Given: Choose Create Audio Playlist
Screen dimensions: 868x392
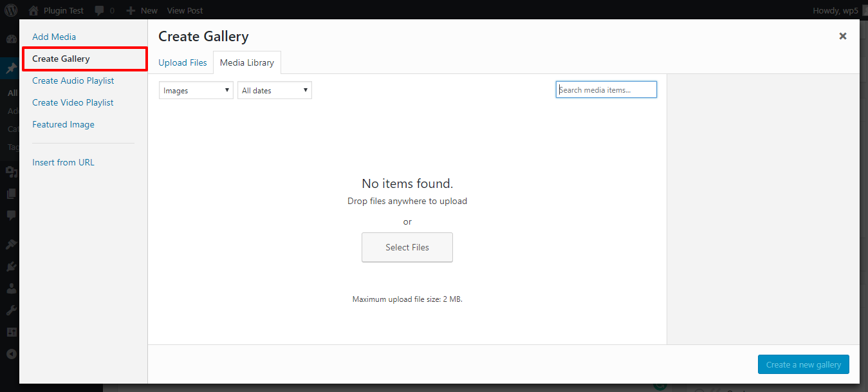Looking at the screenshot, I should 73,80.
